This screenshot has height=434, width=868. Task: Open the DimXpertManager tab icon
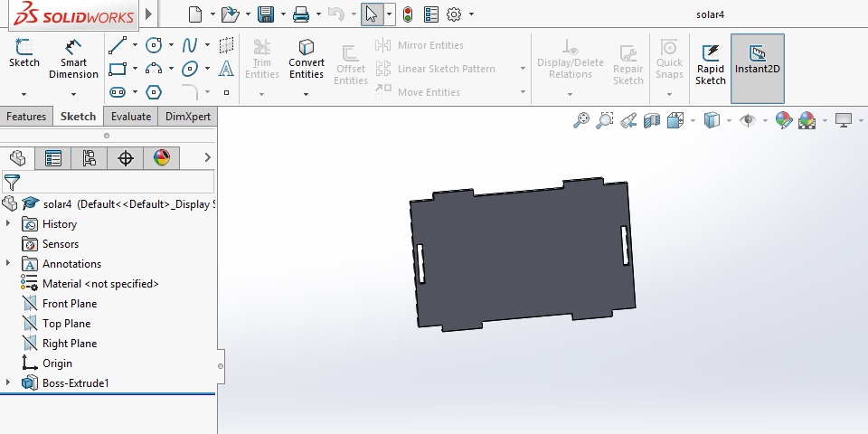[126, 158]
